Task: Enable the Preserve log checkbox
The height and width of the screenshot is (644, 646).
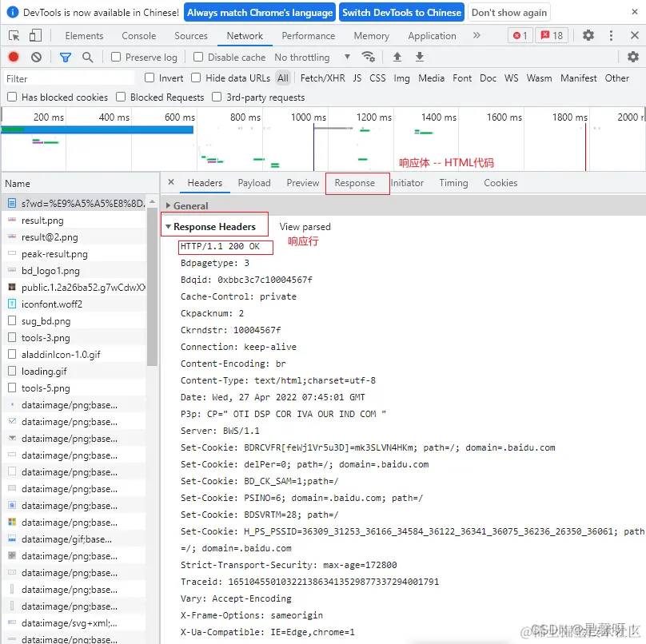Action: tap(116, 57)
